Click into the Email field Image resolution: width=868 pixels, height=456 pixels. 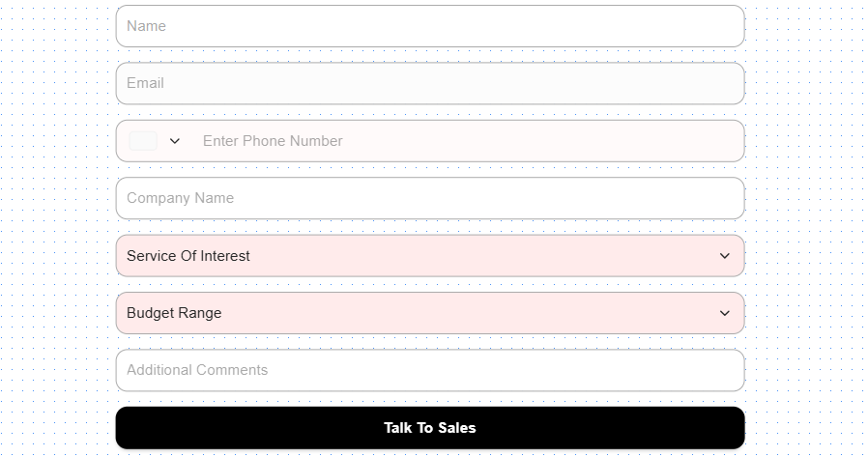click(429, 83)
